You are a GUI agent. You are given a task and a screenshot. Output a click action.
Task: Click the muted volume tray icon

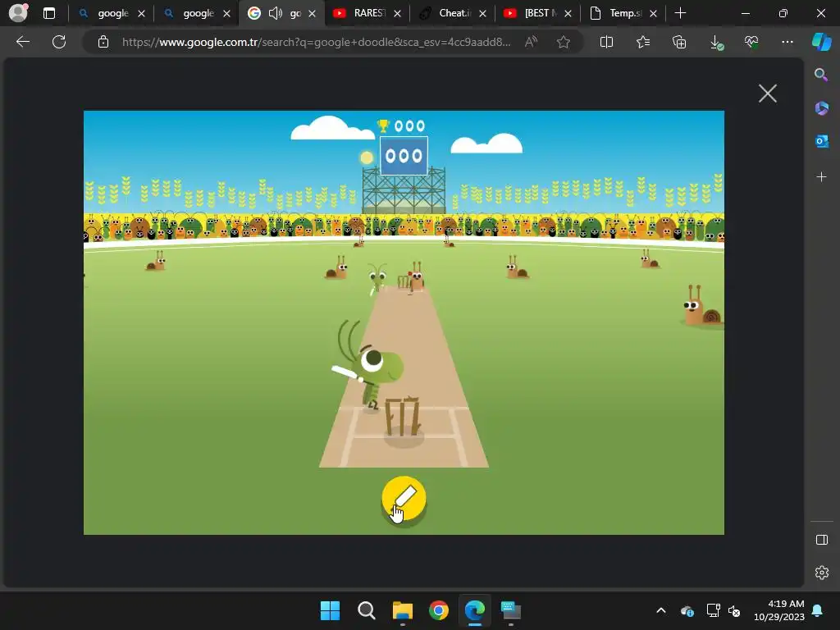click(734, 610)
